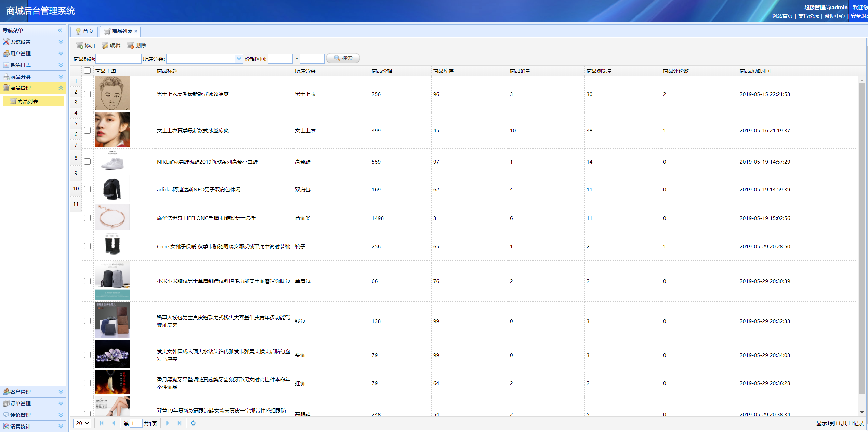Expand the 系统日志 panel chevron
The width and height of the screenshot is (868, 432).
click(61, 65)
